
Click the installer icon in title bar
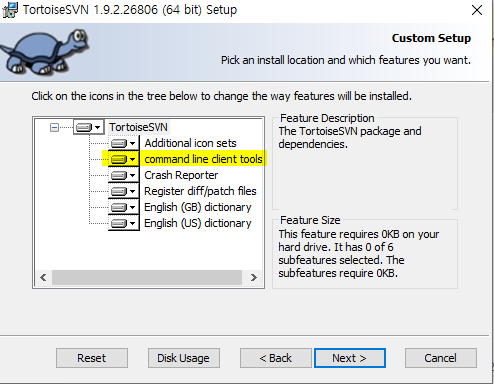10,10
